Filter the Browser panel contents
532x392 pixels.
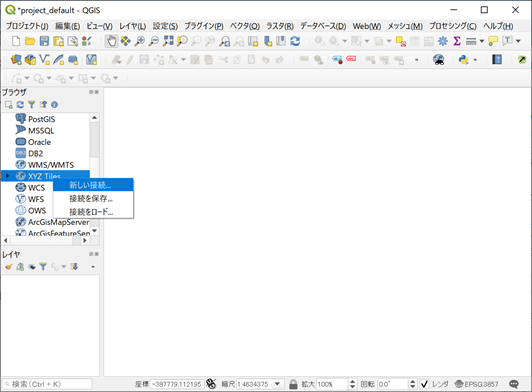click(x=32, y=105)
